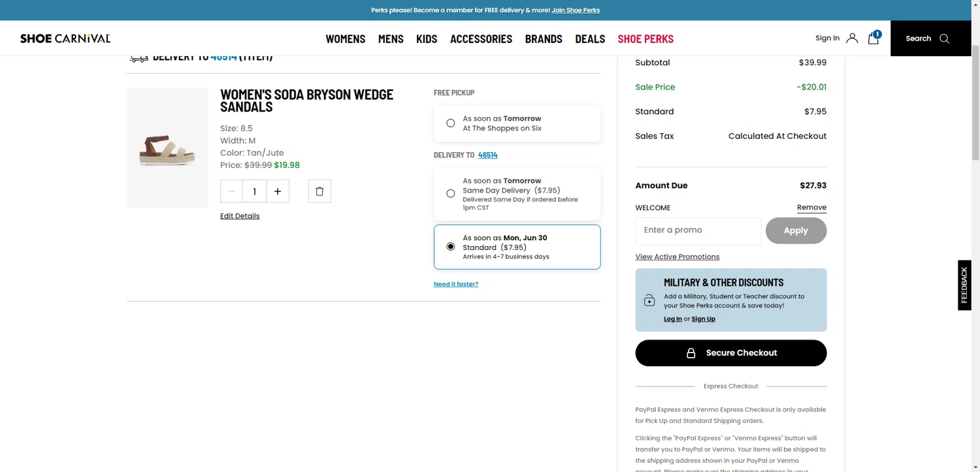Click the user account profile icon

(x=852, y=39)
